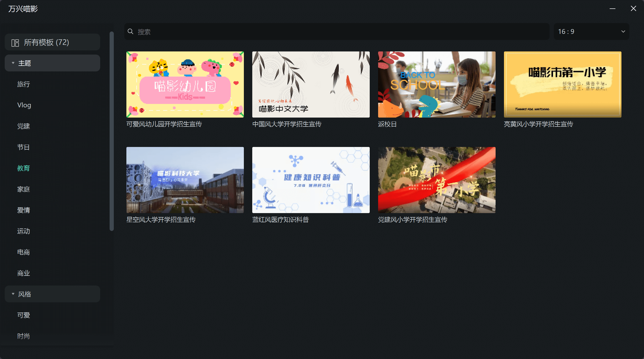The width and height of the screenshot is (644, 359).
Task: View 电商 templates
Action: [24, 252]
